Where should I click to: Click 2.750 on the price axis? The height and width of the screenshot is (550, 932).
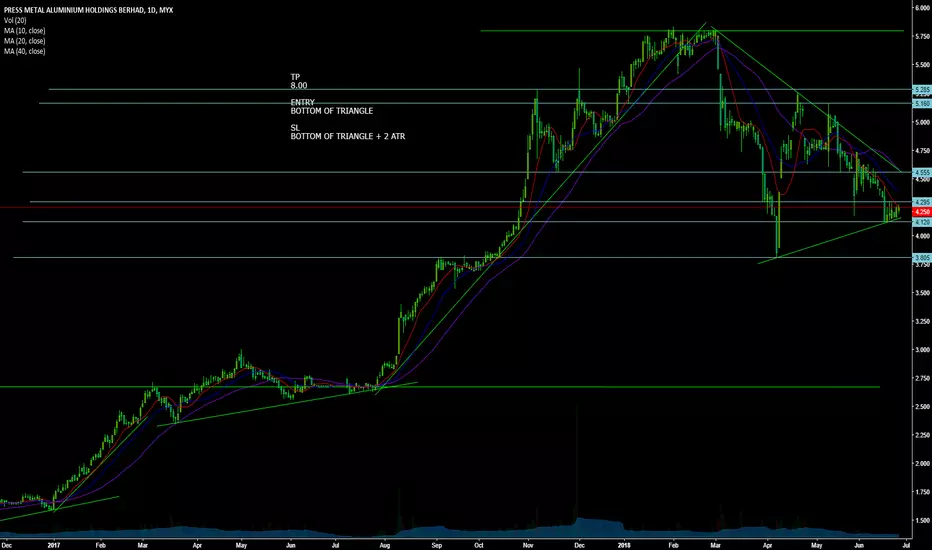click(922, 378)
